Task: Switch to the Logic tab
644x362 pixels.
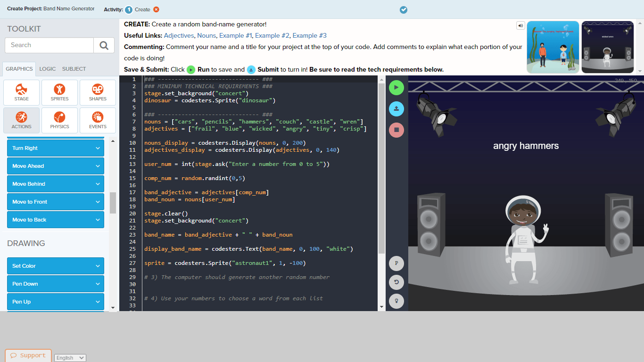Action: [x=47, y=69]
